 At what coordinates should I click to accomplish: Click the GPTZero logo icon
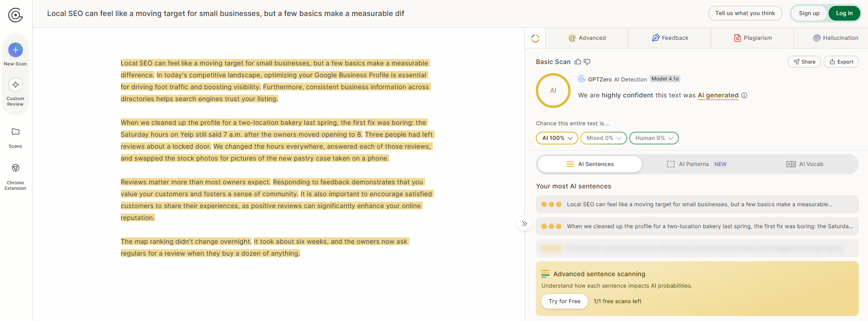coord(15,15)
